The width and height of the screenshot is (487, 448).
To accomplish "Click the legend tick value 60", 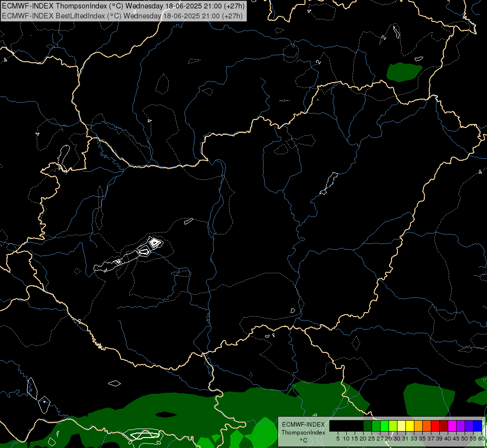I will click(x=482, y=439).
